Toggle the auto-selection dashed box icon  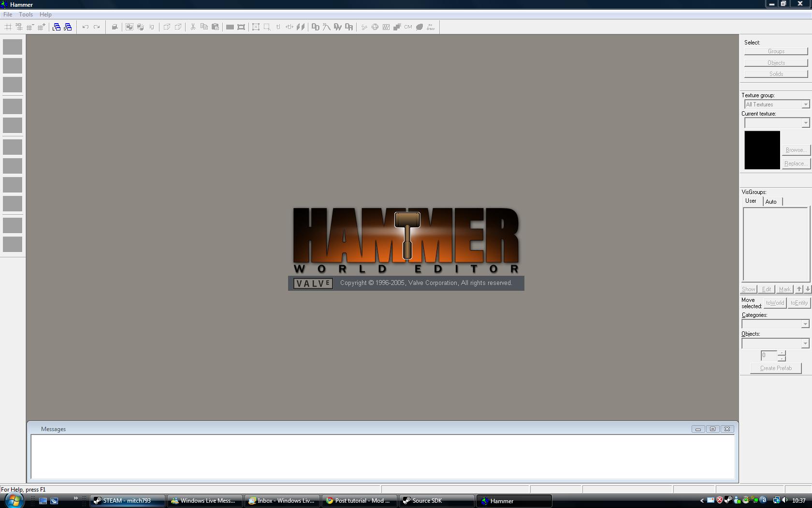(x=267, y=27)
